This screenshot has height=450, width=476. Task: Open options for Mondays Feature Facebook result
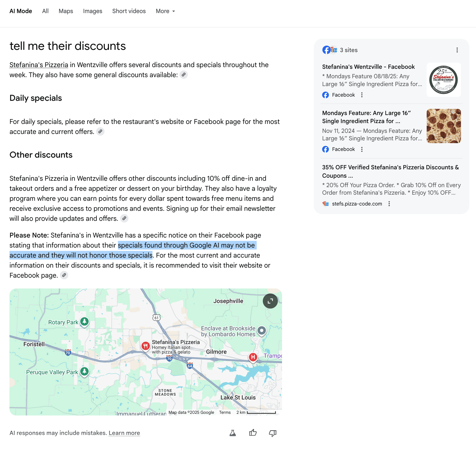(362, 149)
